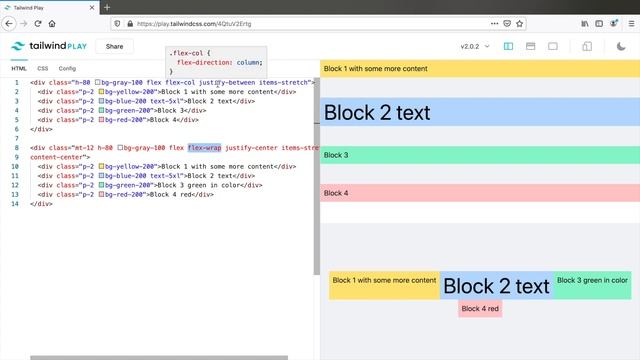This screenshot has width=640, height=360.
Task: Select the Tailwind Play browser tab
Action: (49, 7)
